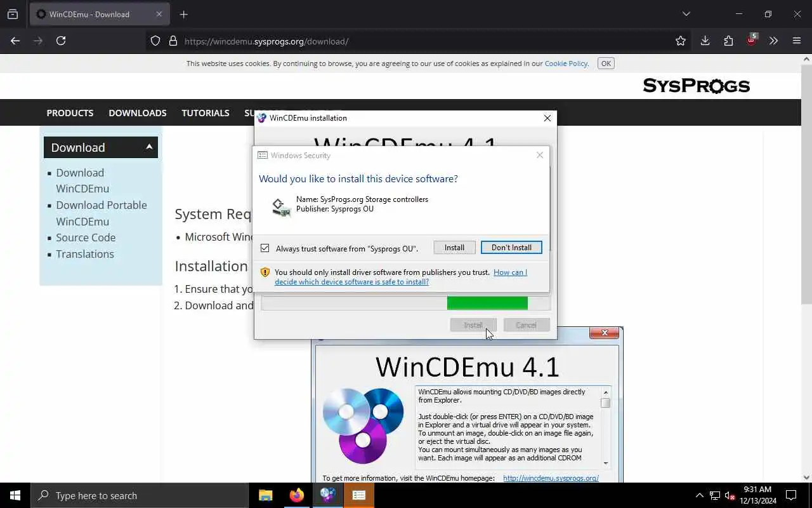Open a new browser tab
Viewport: 812px width, 508px height.
pyautogui.click(x=183, y=14)
